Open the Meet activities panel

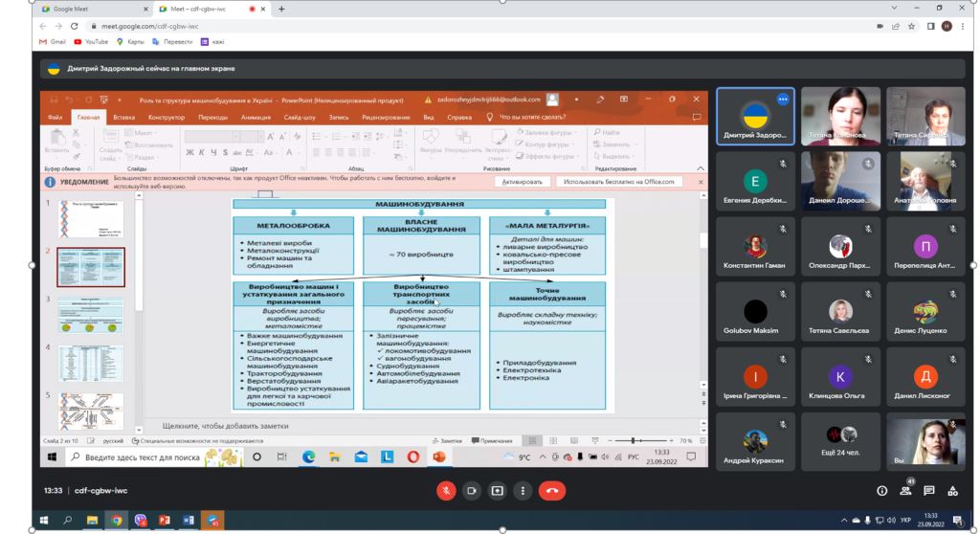952,491
